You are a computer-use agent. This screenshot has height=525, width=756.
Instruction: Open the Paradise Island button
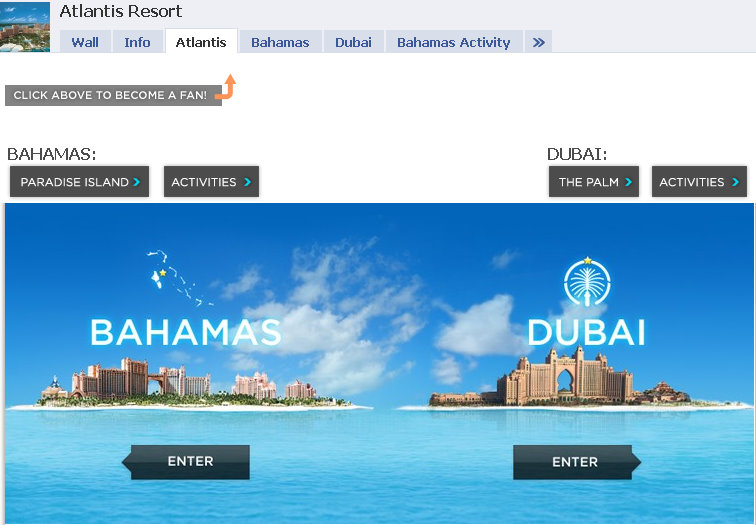(80, 182)
